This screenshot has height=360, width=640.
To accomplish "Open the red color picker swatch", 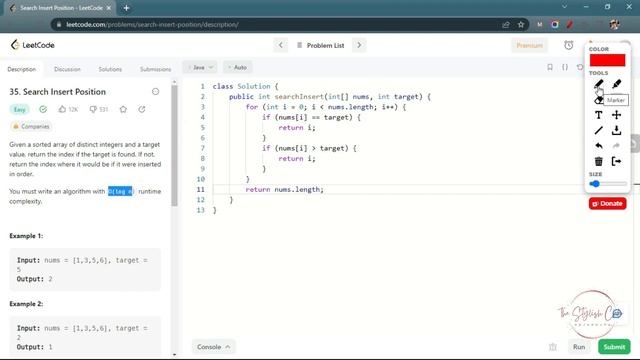I will click(x=607, y=60).
